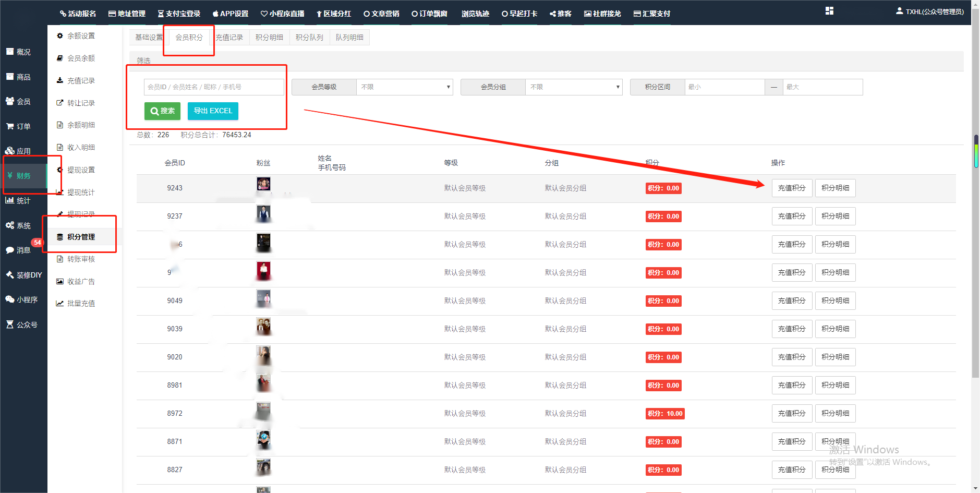
Task: Click 积分明细 for member 8972
Action: click(x=835, y=414)
